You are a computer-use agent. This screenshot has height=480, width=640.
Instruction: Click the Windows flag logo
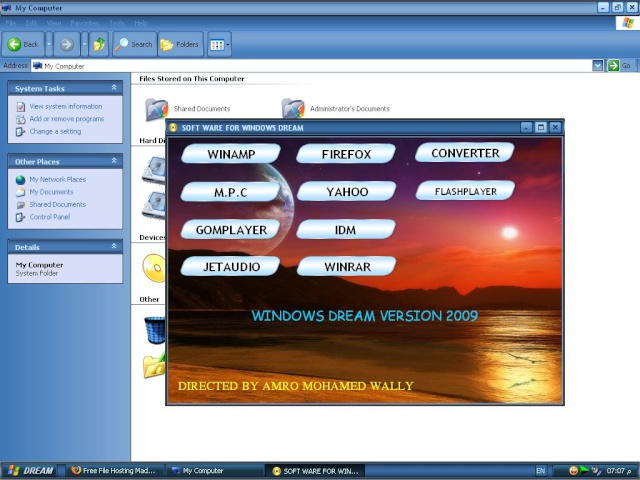click(628, 23)
